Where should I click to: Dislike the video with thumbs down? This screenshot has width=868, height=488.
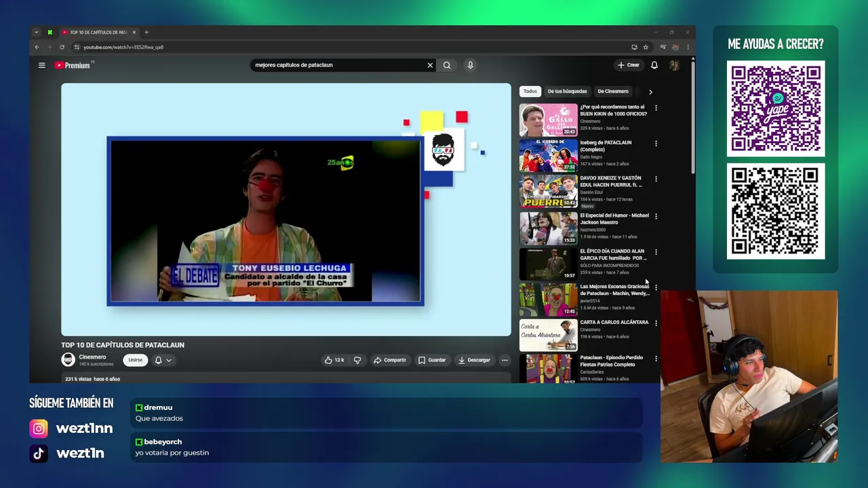(357, 360)
